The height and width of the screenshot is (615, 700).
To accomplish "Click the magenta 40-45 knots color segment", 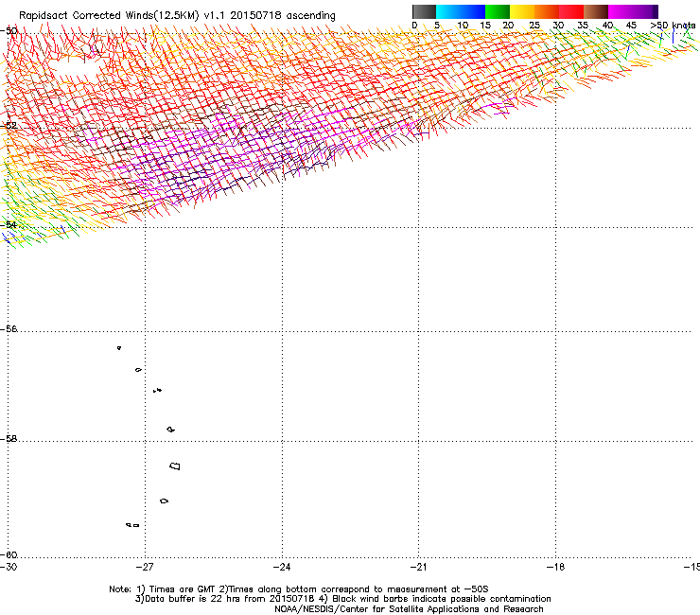I will coord(621,11).
